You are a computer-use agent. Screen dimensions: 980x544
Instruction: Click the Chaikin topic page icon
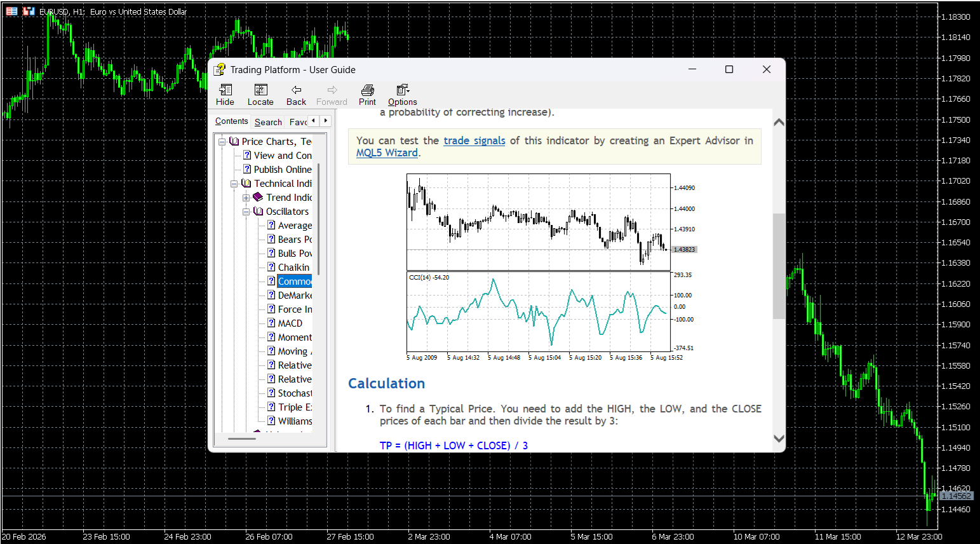[x=271, y=267]
